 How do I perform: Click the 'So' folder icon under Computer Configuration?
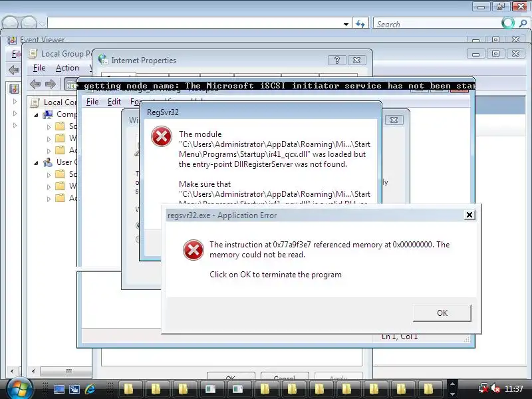click(60, 126)
